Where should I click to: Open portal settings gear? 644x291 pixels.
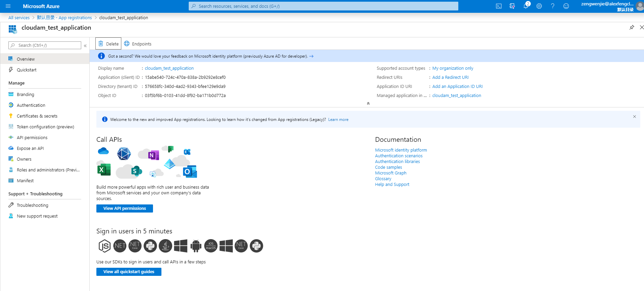click(x=539, y=6)
